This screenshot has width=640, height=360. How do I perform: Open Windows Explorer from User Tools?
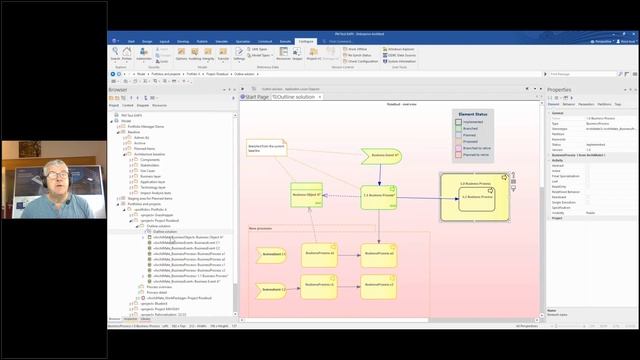[x=399, y=49]
